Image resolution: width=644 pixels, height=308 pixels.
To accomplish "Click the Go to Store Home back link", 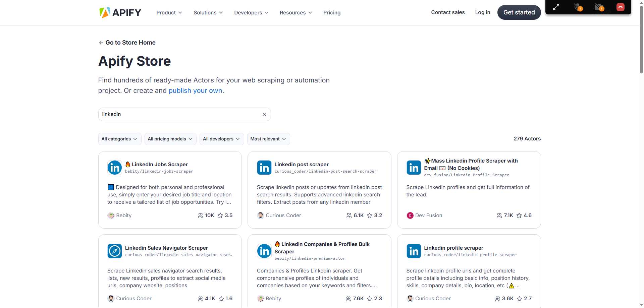I will [127, 43].
